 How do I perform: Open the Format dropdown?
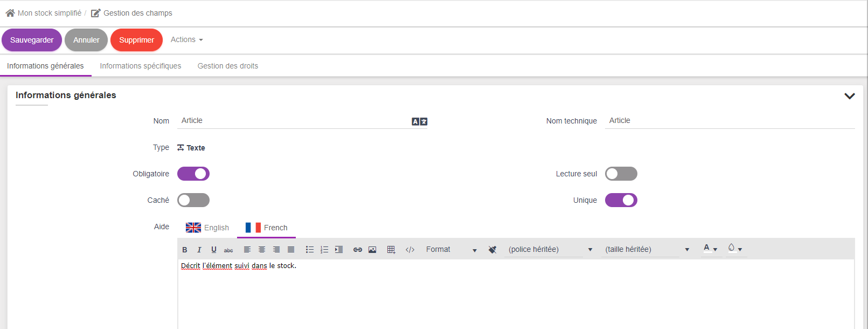(x=451, y=250)
